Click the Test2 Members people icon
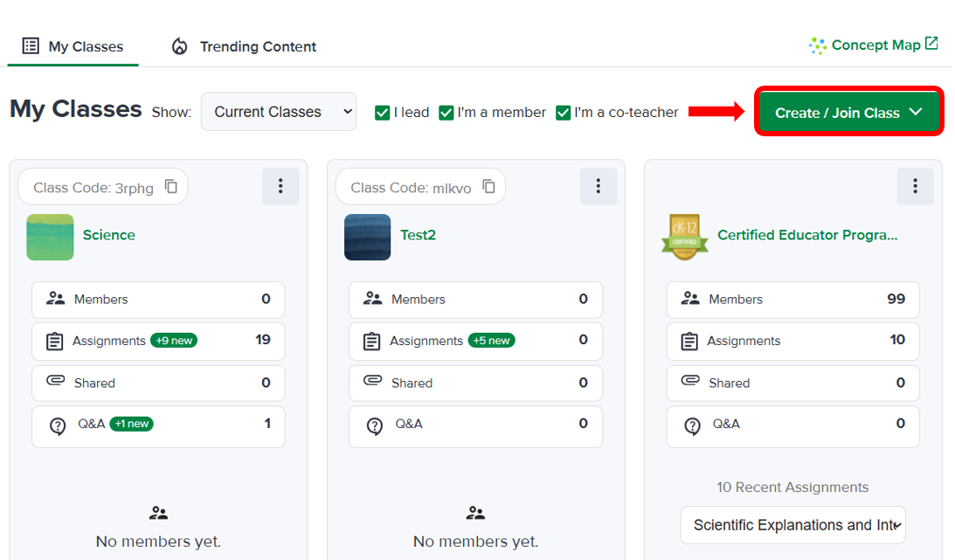 pos(373,298)
